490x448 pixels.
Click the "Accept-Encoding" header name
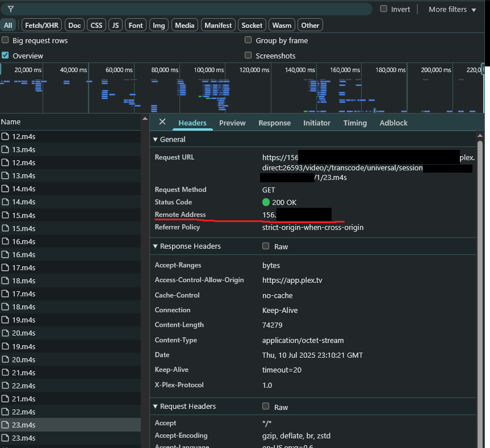[x=181, y=436]
